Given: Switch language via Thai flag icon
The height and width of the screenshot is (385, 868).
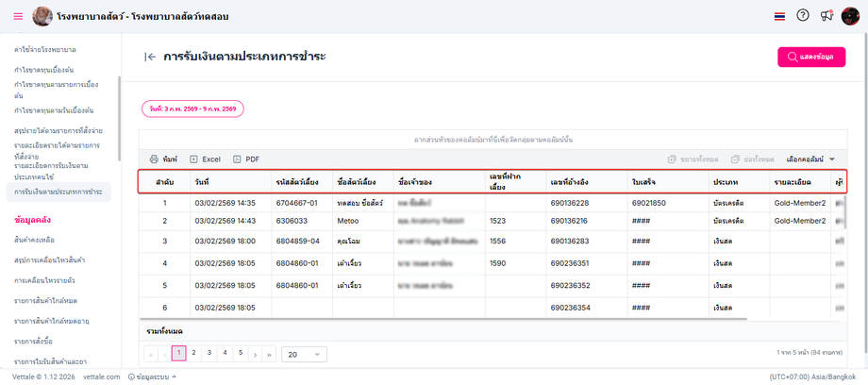Looking at the screenshot, I should point(779,17).
